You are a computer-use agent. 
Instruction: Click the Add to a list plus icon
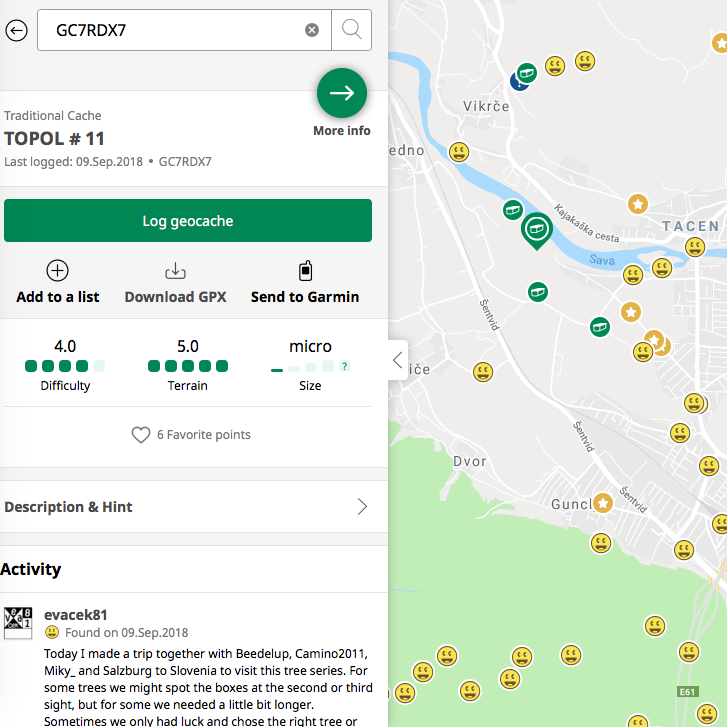(57, 271)
